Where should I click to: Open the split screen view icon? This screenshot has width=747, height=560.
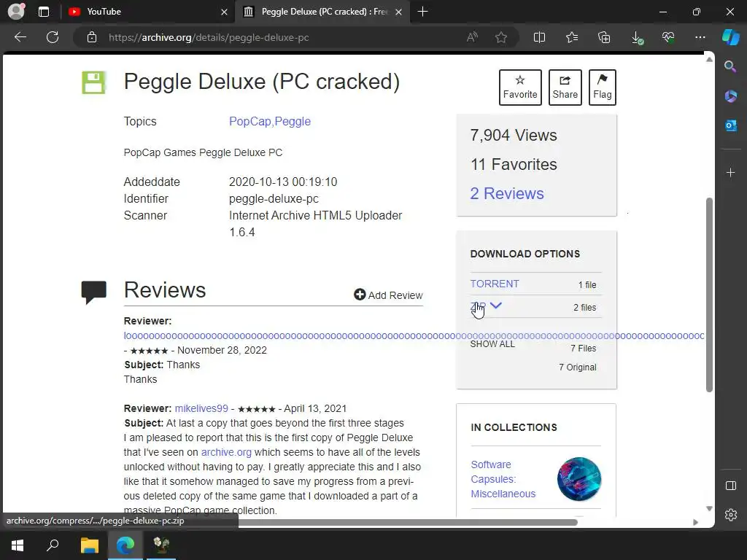(539, 37)
